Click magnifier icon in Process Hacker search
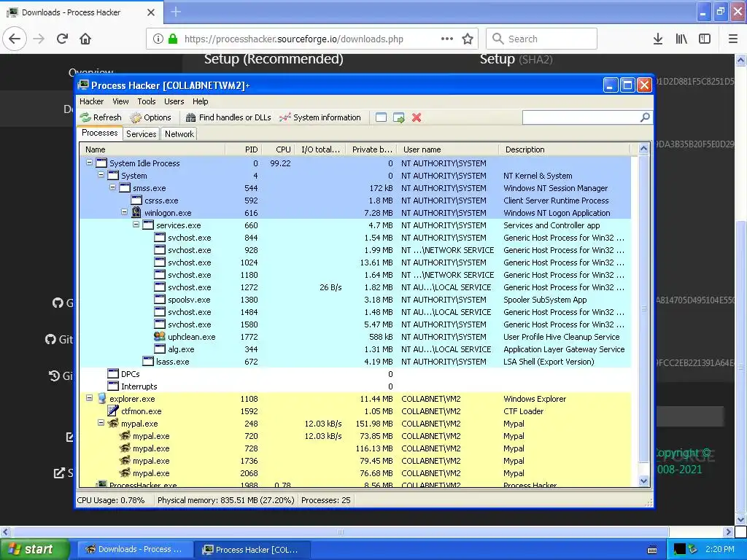Viewport: 747px width, 560px height. [645, 117]
